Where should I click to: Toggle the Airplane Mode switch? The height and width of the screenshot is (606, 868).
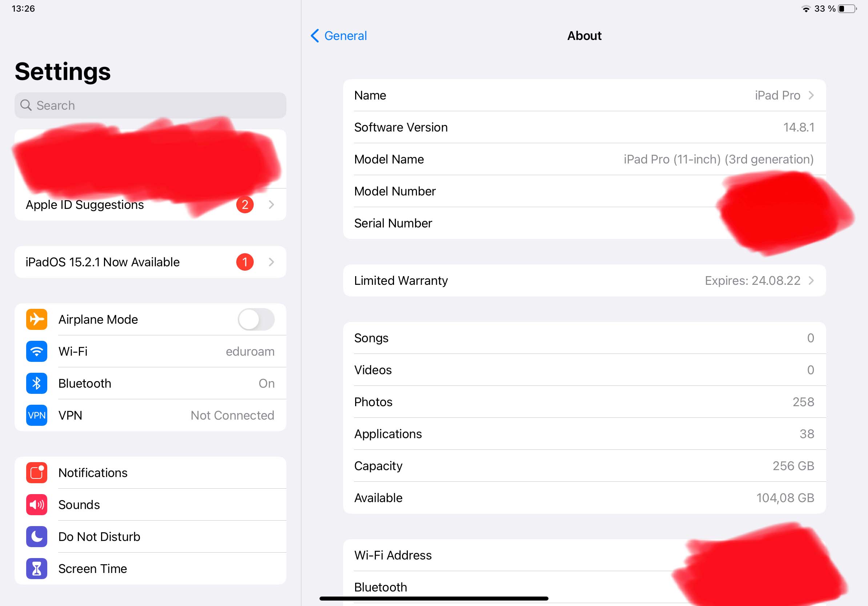click(256, 319)
